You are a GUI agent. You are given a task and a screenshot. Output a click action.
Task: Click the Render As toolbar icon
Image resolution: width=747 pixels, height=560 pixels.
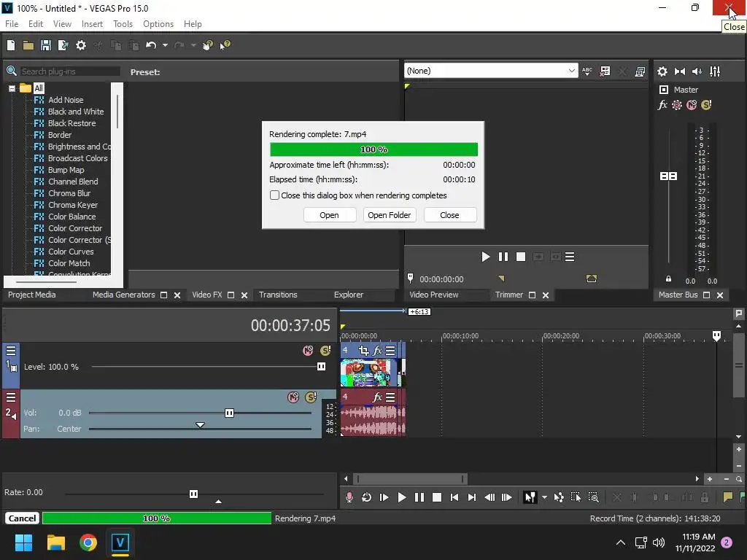click(x=63, y=45)
